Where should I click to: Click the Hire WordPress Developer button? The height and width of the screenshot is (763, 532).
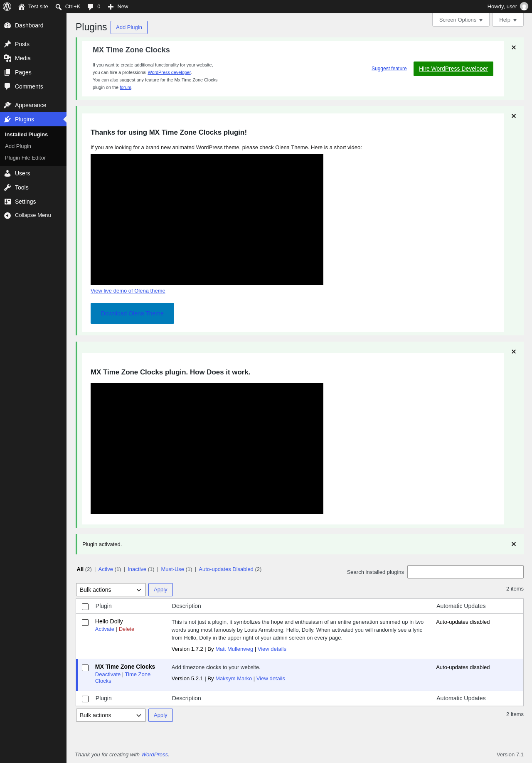[453, 69]
